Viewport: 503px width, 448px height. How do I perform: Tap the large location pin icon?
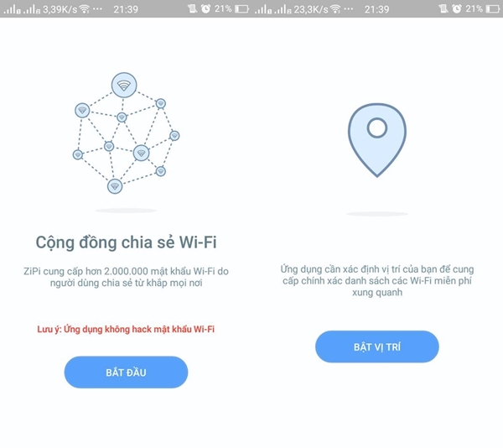point(377,140)
